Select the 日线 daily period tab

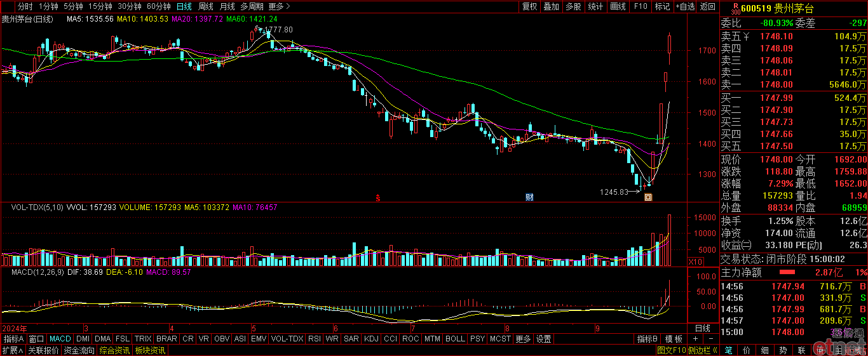(x=184, y=6)
